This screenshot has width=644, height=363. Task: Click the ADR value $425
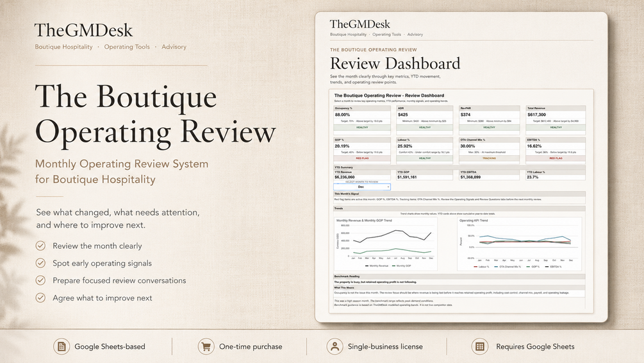click(x=402, y=115)
